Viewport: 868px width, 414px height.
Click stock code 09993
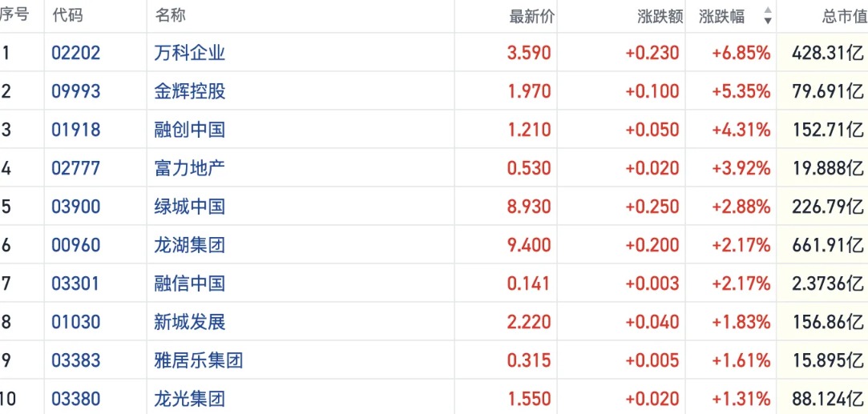pos(76,91)
